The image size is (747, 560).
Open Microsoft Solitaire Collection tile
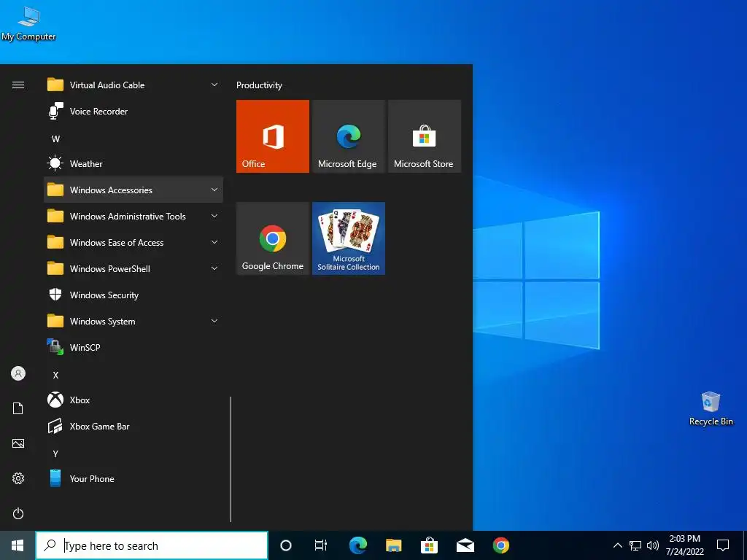tap(349, 238)
